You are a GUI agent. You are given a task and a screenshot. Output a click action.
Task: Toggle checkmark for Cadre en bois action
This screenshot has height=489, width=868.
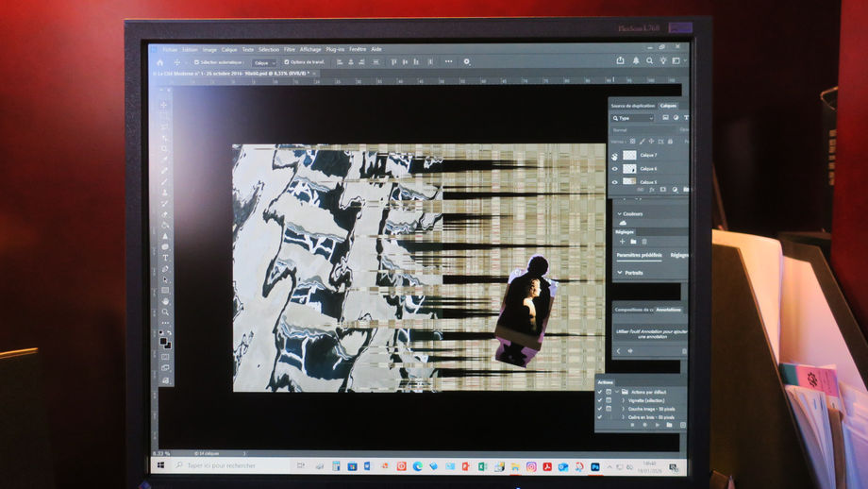click(600, 417)
